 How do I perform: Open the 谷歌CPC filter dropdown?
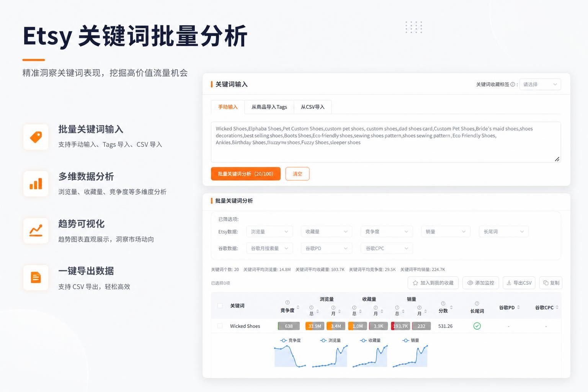tap(387, 248)
